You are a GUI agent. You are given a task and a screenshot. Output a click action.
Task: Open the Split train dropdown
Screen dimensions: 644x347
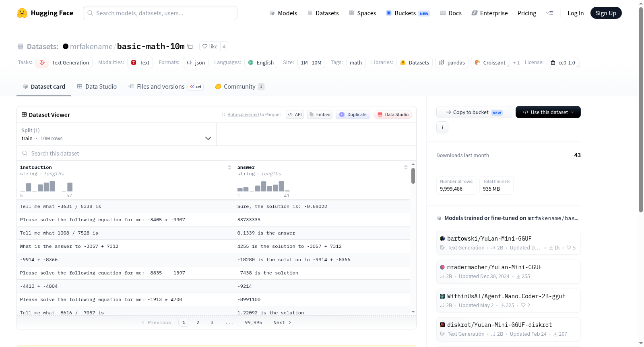pos(116,134)
